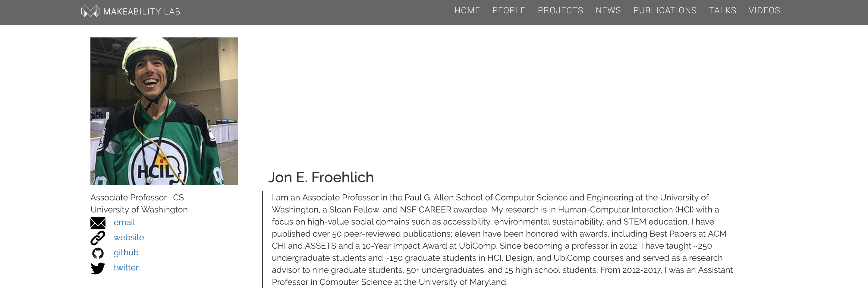This screenshot has width=868, height=297.
Task: Click Jon Froehlich's profile photo
Action: 164,111
